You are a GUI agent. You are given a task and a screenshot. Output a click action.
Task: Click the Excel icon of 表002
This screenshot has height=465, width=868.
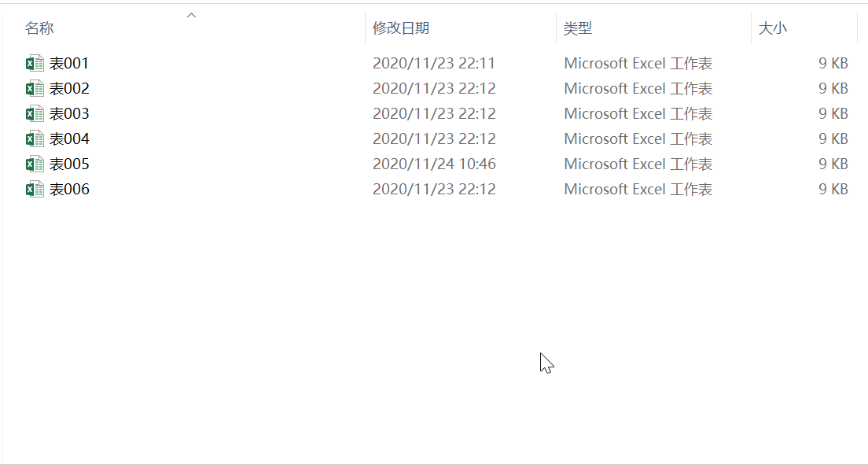pyautogui.click(x=35, y=89)
